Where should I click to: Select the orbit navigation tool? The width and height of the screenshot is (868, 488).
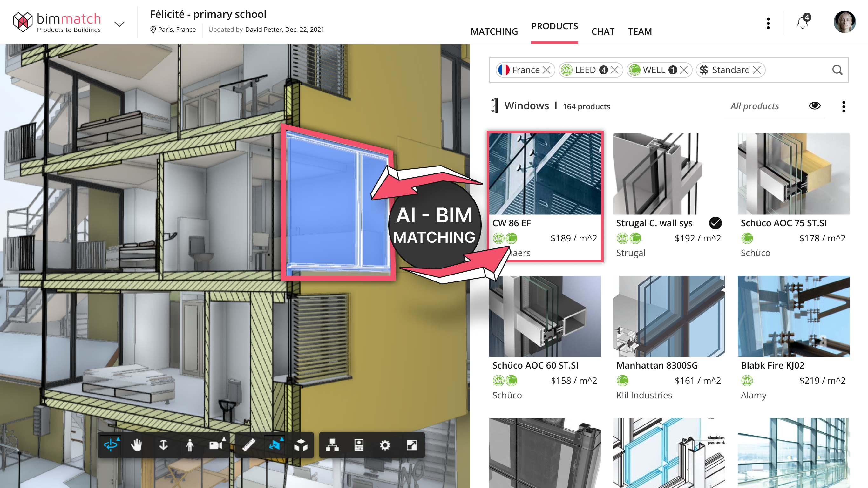[x=110, y=445]
